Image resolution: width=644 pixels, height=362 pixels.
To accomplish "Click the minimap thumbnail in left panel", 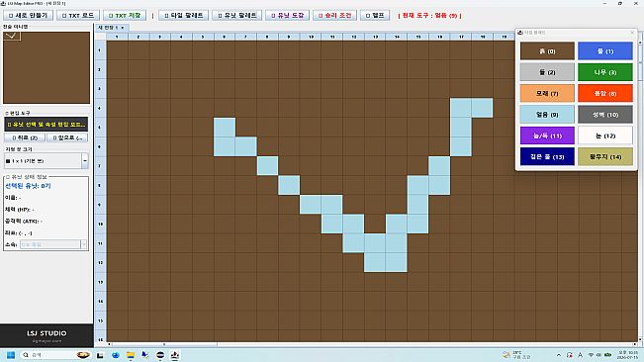I will coord(46,67).
